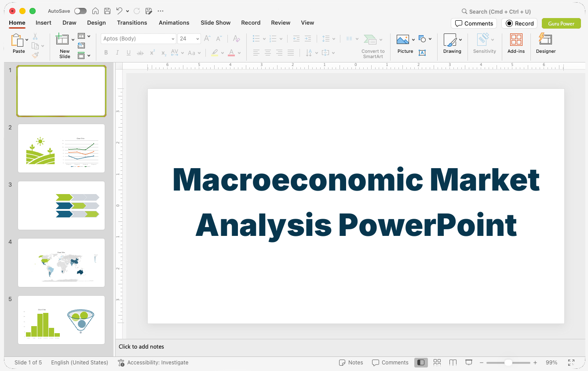The width and height of the screenshot is (588, 371).
Task: Expand the Picture dropdown arrow
Action: 413,40
